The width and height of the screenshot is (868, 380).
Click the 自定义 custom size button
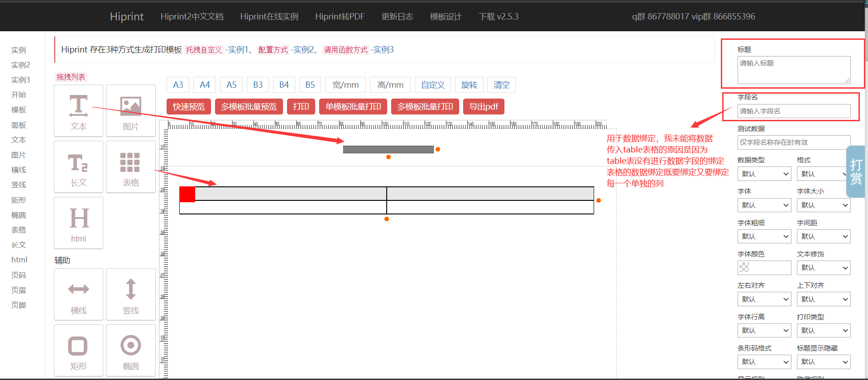pos(433,85)
